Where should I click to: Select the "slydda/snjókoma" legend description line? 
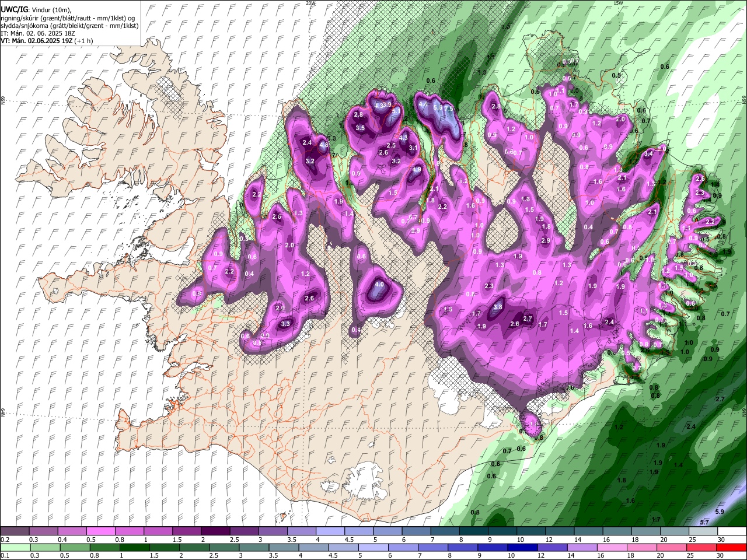[x=69, y=26]
